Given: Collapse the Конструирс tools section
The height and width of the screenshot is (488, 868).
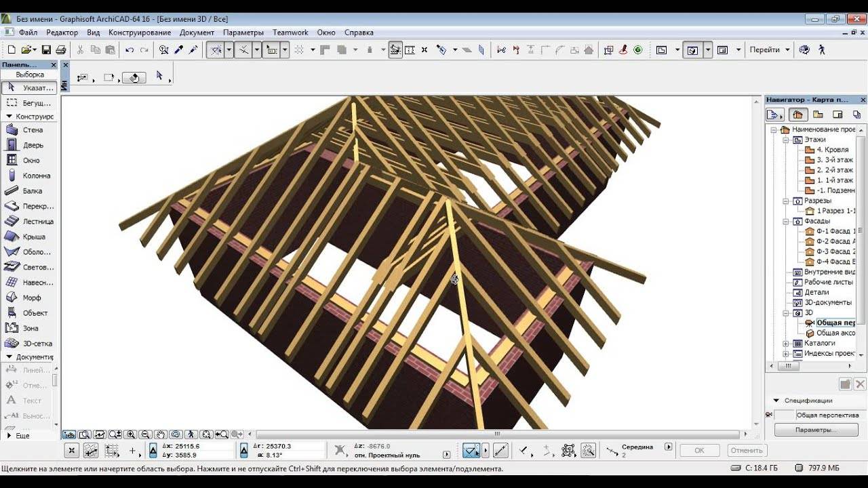Looking at the screenshot, I should pos(9,117).
